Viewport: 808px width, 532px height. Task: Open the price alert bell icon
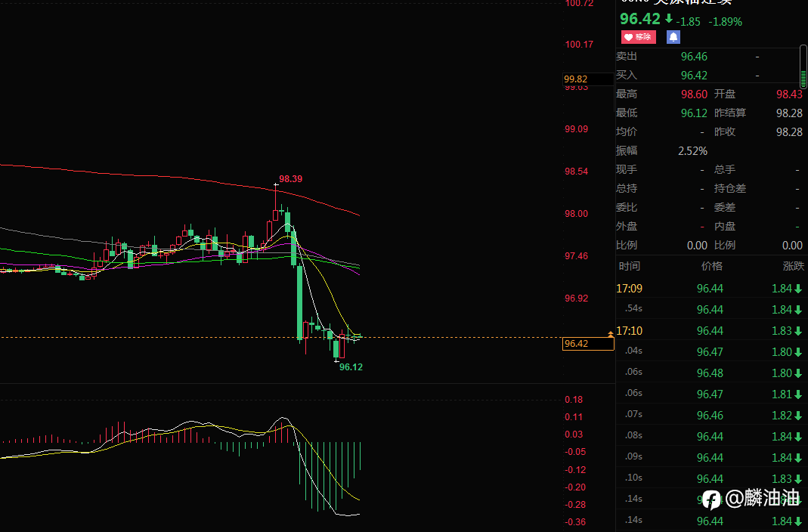click(x=673, y=37)
